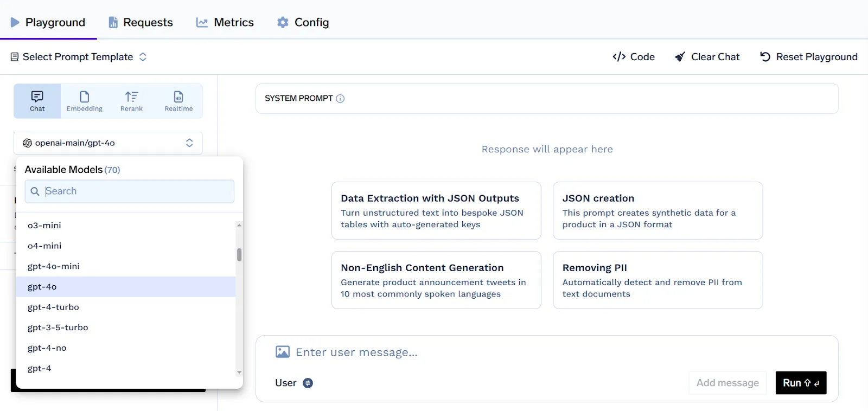Open the Requests tab
Image resolution: width=868 pixels, height=411 pixels.
coord(141,22)
